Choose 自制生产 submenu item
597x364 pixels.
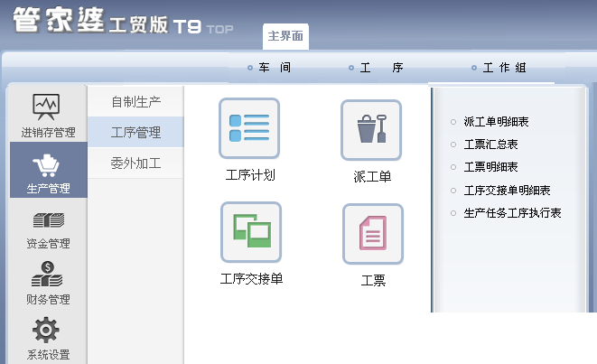click(x=135, y=102)
